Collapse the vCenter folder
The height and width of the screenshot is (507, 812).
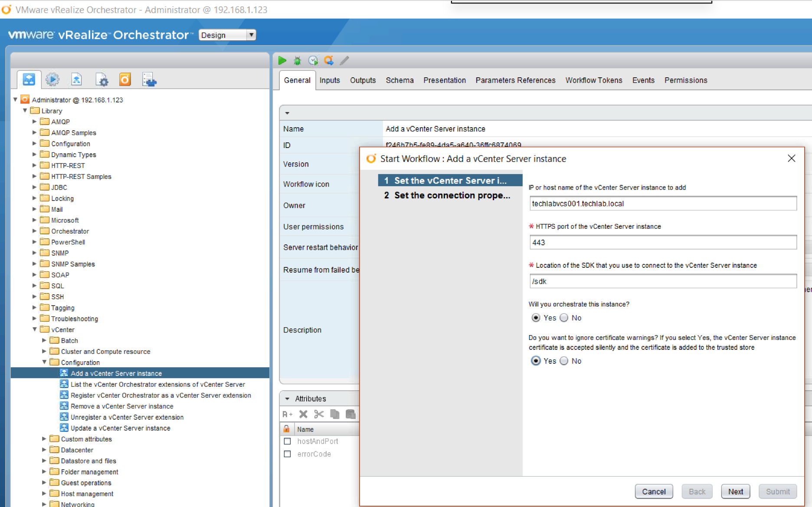(x=35, y=329)
